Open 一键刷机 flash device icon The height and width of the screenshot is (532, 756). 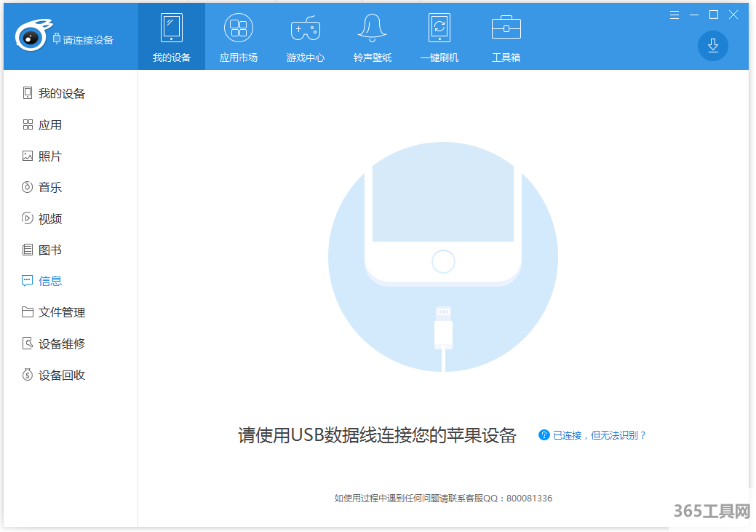pos(439,29)
